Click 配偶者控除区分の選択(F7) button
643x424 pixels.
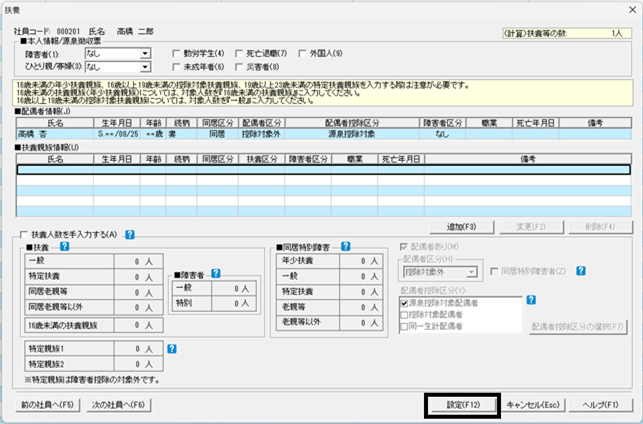pyautogui.click(x=578, y=327)
